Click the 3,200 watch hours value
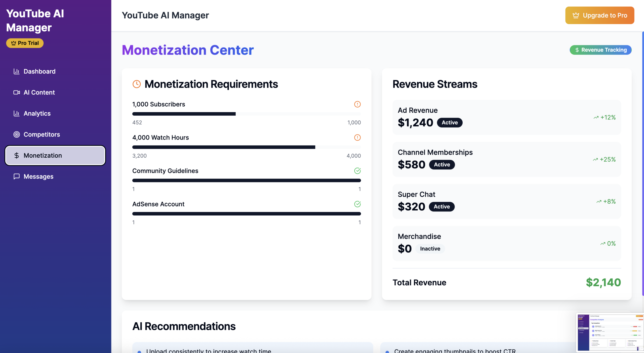Image resolution: width=644 pixels, height=353 pixels. coord(139,156)
